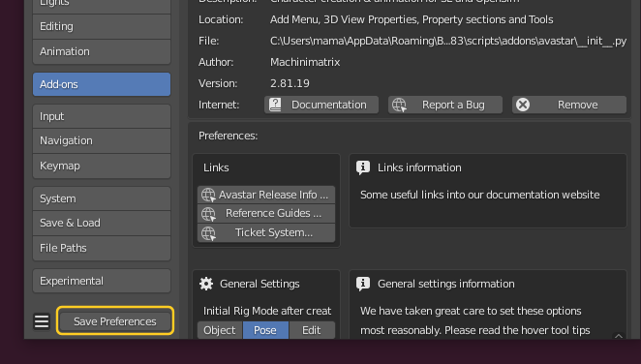Open the Add-ons preferences section
The height and width of the screenshot is (364, 641).
[102, 84]
